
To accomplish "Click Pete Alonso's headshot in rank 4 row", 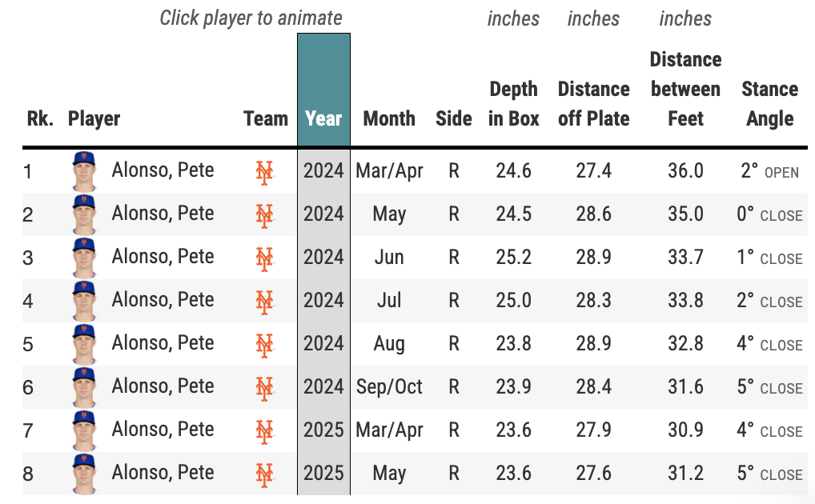I will pyautogui.click(x=84, y=300).
